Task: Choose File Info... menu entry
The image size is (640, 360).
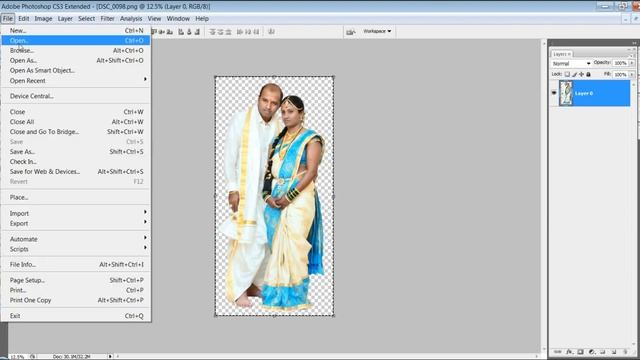Action: click(76, 264)
